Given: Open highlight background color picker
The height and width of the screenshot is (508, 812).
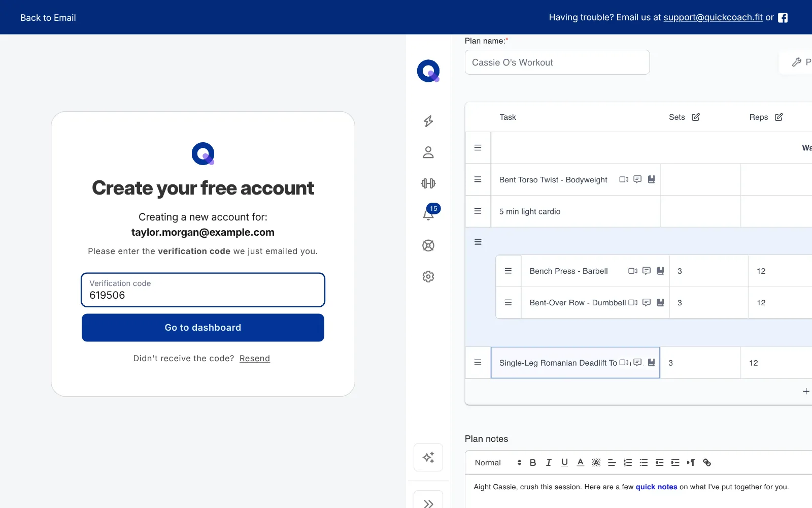Looking at the screenshot, I should click(596, 462).
